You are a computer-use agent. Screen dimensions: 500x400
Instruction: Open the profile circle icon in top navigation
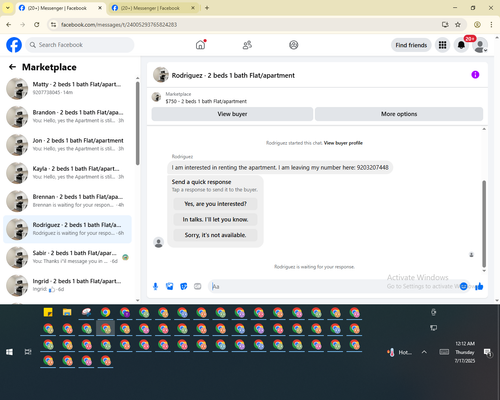[x=293, y=45]
